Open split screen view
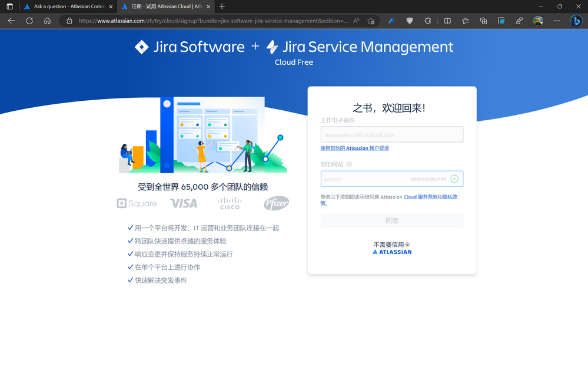This screenshot has width=588, height=376. pyautogui.click(x=447, y=21)
